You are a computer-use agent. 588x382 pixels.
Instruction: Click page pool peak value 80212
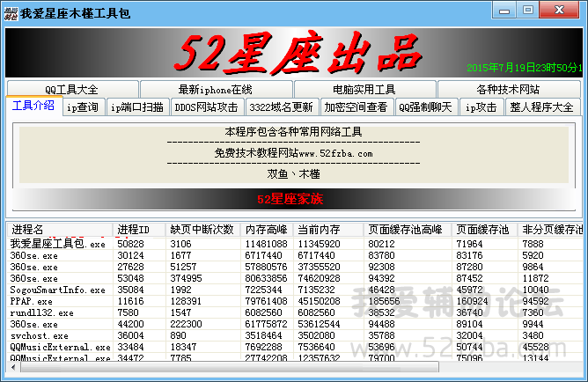click(x=381, y=244)
